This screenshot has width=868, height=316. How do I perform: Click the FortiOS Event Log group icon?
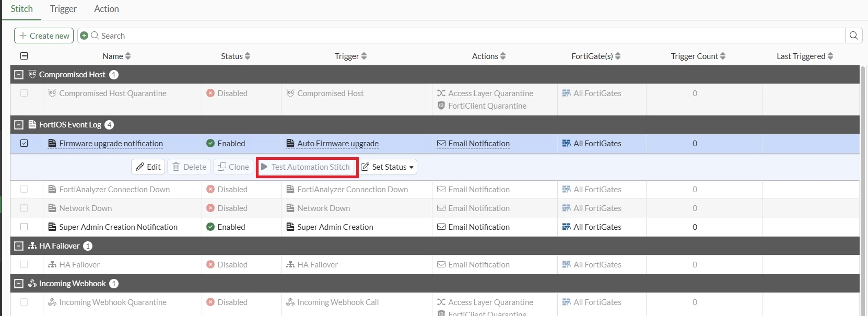coord(32,124)
